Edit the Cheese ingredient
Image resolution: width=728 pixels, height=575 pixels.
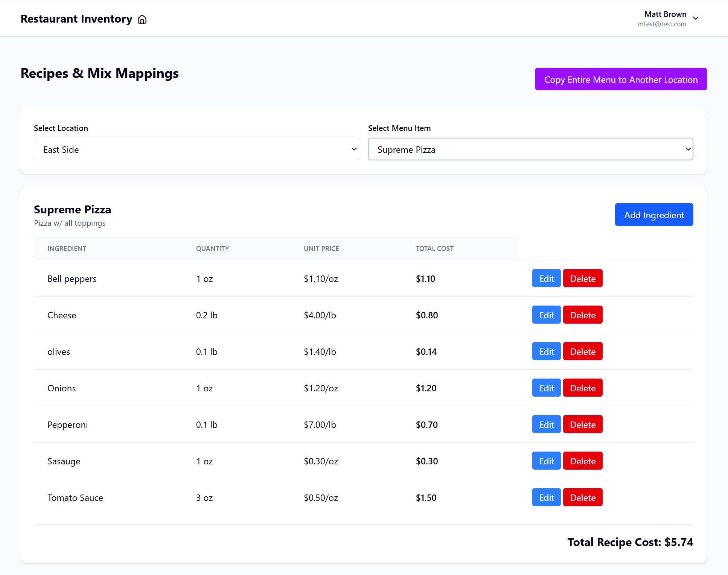[x=546, y=315]
